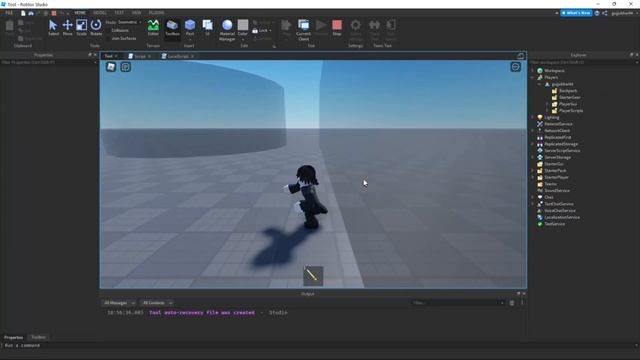Expand the PlayerScripts folder
Image resolution: width=640 pixels, height=360 pixels.
(x=547, y=111)
